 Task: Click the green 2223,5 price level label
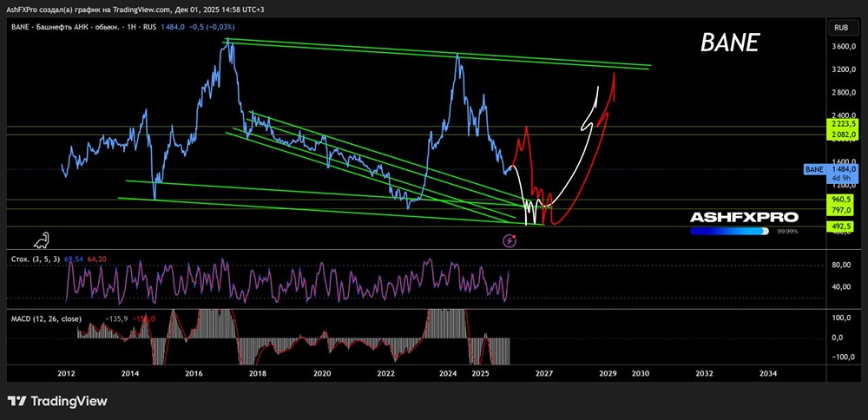coord(843,126)
